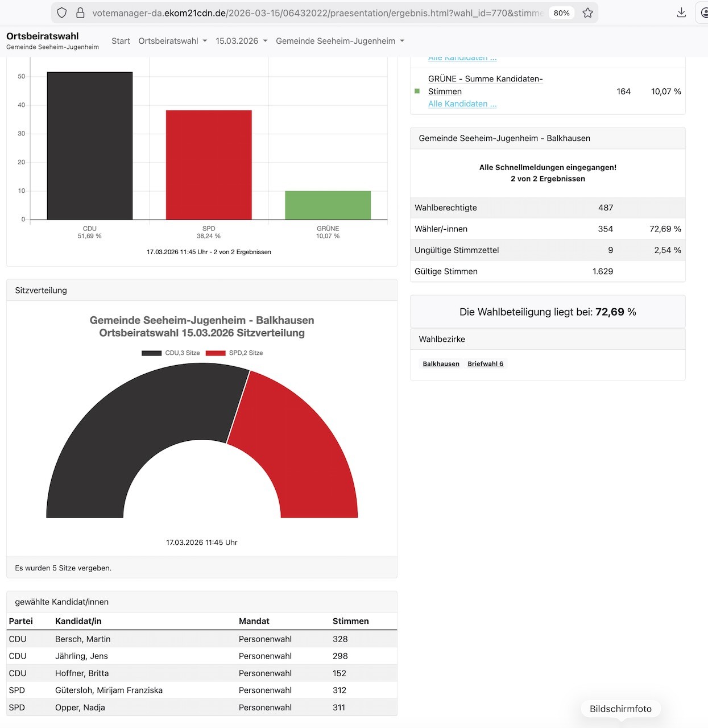Open the 15.03.2026 date dropdown
The width and height of the screenshot is (708, 728).
click(241, 41)
